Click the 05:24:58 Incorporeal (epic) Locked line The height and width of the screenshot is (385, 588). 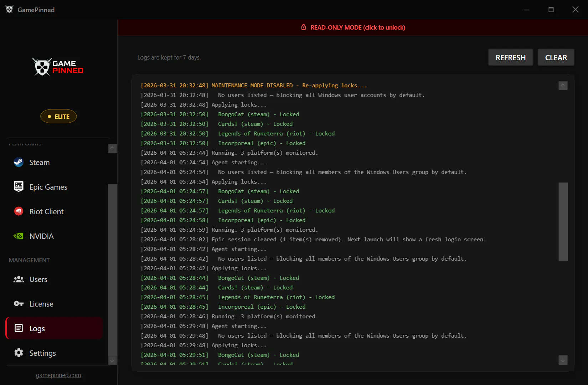[x=223, y=220]
